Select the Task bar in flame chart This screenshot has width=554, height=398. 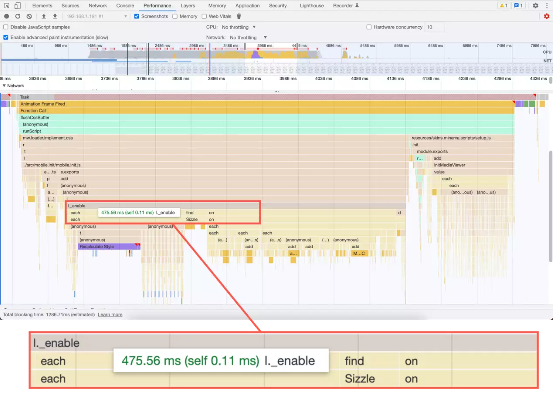[276, 96]
